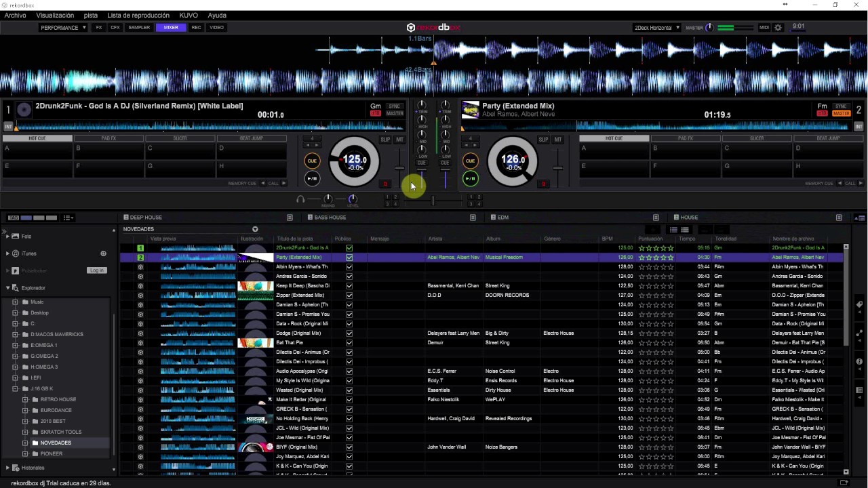The width and height of the screenshot is (868, 488).
Task: Play/pause deck 2 with the green button
Action: (x=470, y=178)
